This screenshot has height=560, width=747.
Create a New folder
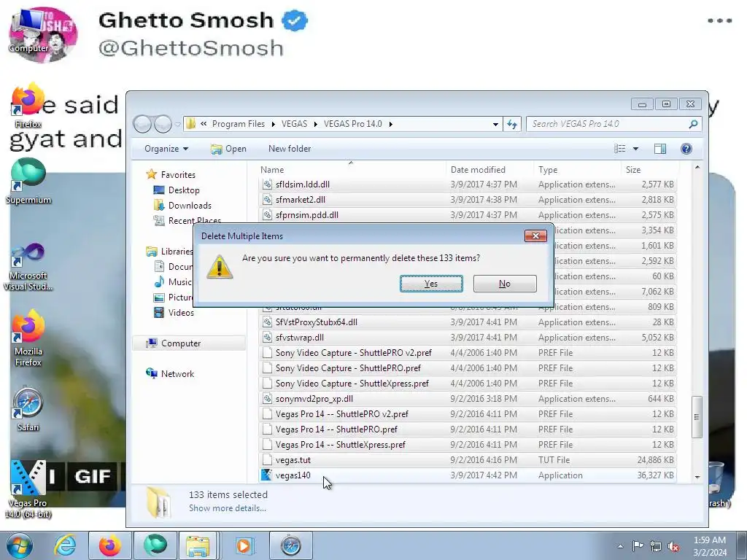coord(290,149)
